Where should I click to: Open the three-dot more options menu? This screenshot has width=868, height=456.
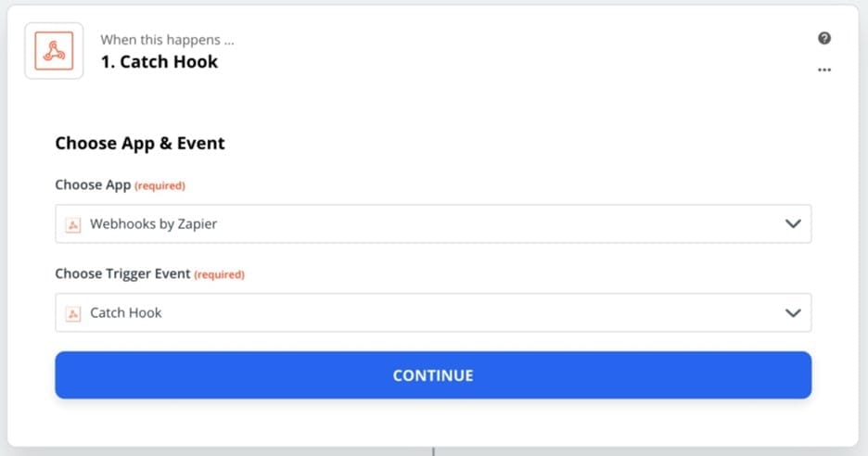tap(824, 70)
